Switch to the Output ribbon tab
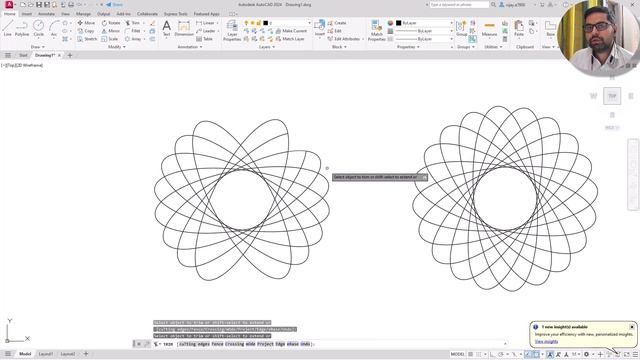The width and height of the screenshot is (640, 360). (x=103, y=14)
